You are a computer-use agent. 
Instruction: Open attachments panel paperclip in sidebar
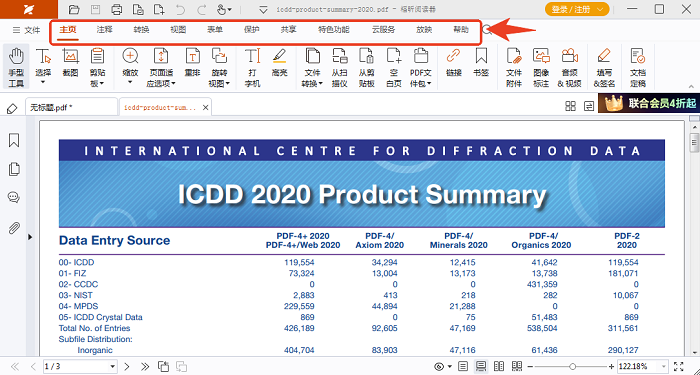pyautogui.click(x=14, y=228)
